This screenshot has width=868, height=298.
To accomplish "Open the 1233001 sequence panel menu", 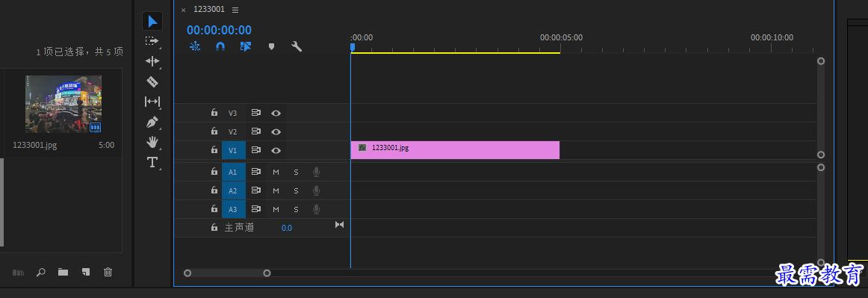I will tap(235, 10).
